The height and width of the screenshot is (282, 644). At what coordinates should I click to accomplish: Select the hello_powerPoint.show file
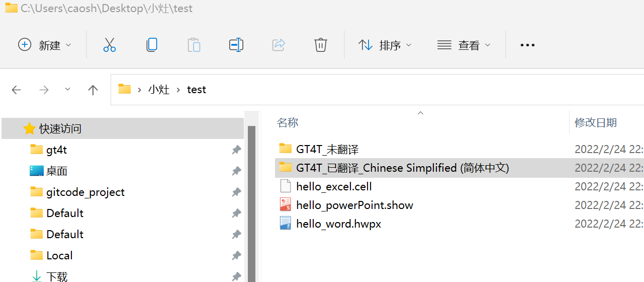coord(354,205)
